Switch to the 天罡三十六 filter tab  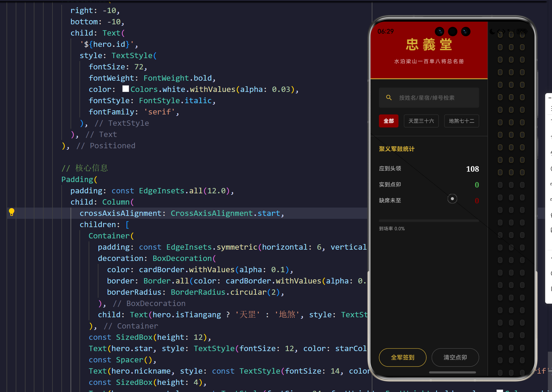click(x=421, y=121)
